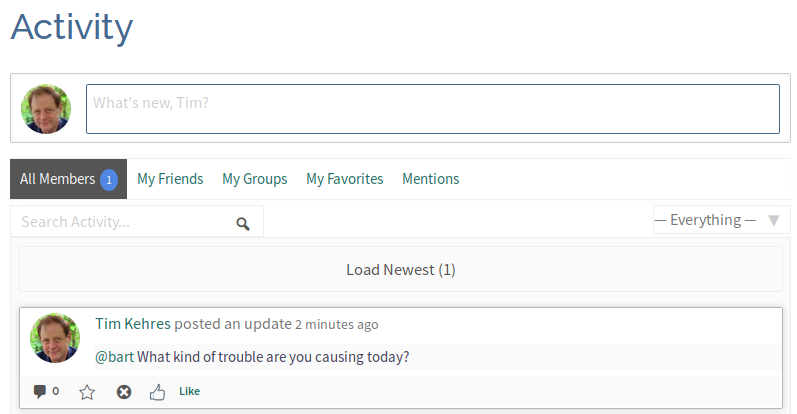This screenshot has width=797, height=414.
Task: Open the 2 minutes ago timestamp link
Action: [336, 325]
